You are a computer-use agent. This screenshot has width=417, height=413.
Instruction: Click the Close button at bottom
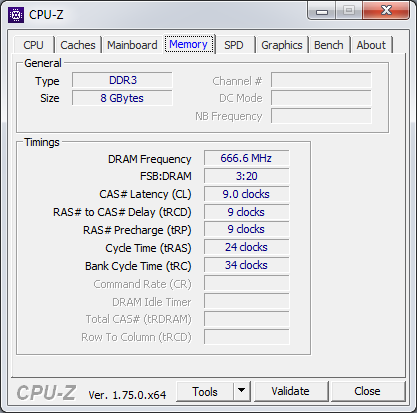(367, 391)
